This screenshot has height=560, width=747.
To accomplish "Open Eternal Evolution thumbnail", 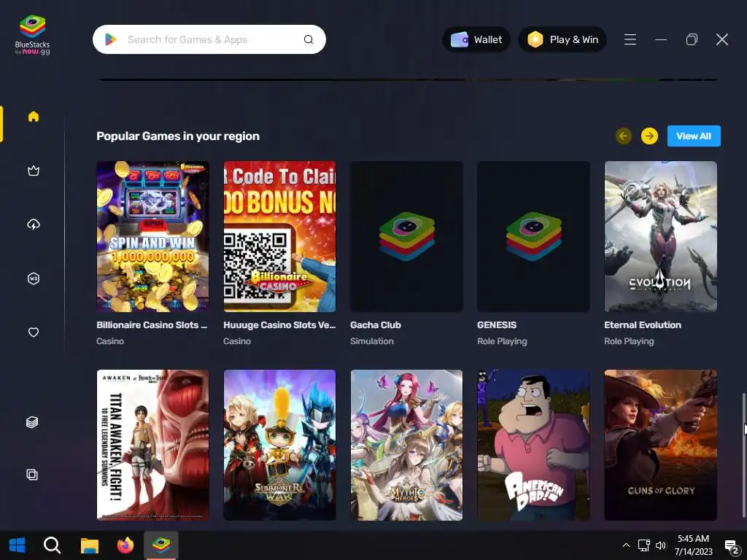I will 661,237.
